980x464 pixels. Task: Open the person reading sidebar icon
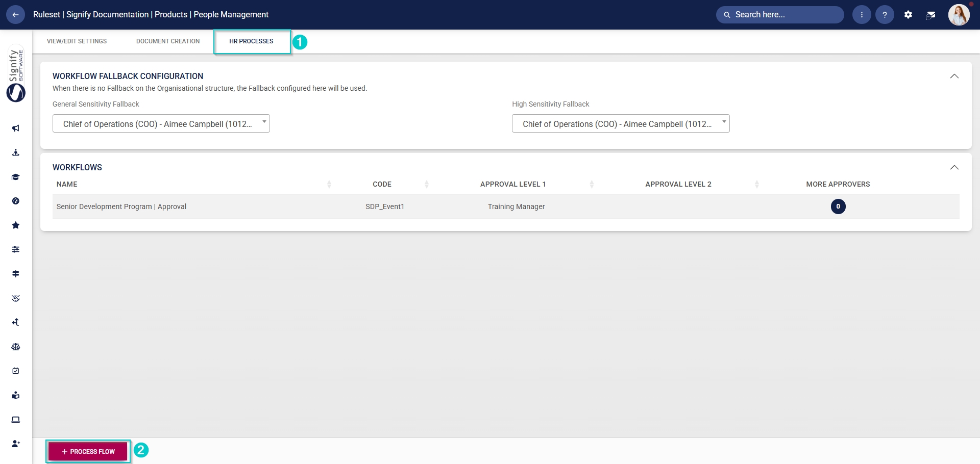[x=16, y=395]
